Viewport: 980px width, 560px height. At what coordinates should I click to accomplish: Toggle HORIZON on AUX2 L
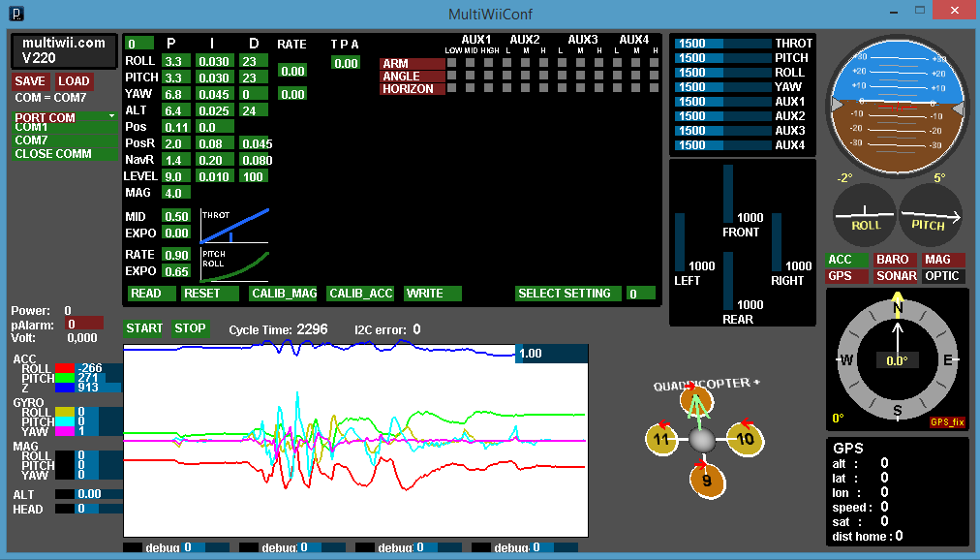click(x=506, y=87)
